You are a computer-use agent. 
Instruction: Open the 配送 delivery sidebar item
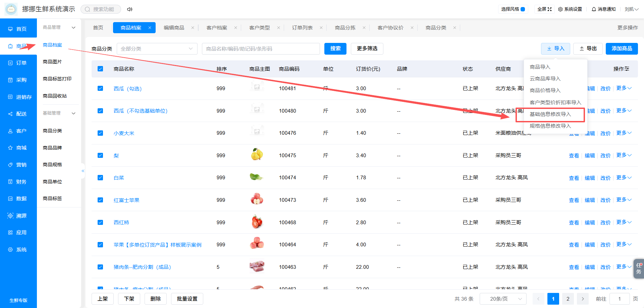(x=18, y=114)
